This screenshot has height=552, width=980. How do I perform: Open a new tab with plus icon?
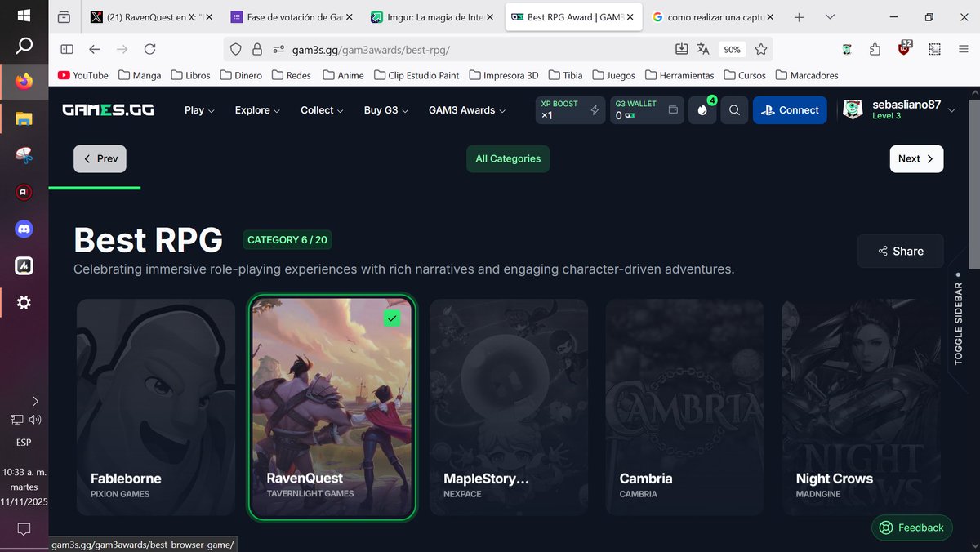tap(800, 17)
